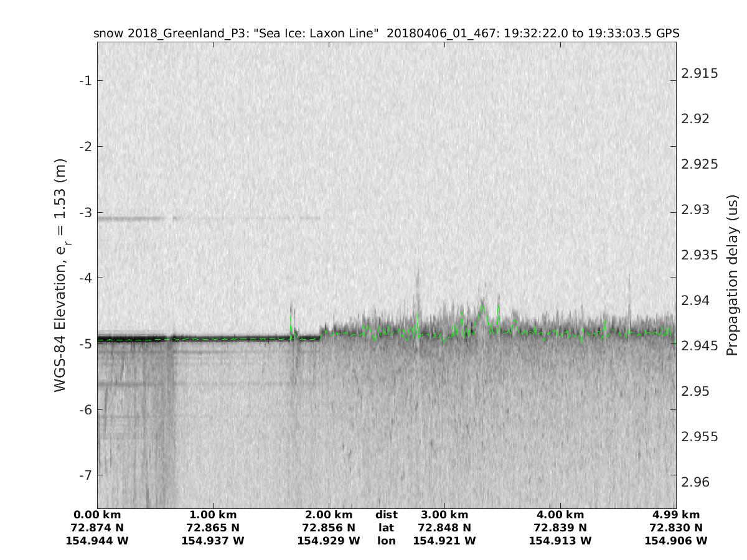Click the "dist" legend label under x-axis

click(x=386, y=515)
